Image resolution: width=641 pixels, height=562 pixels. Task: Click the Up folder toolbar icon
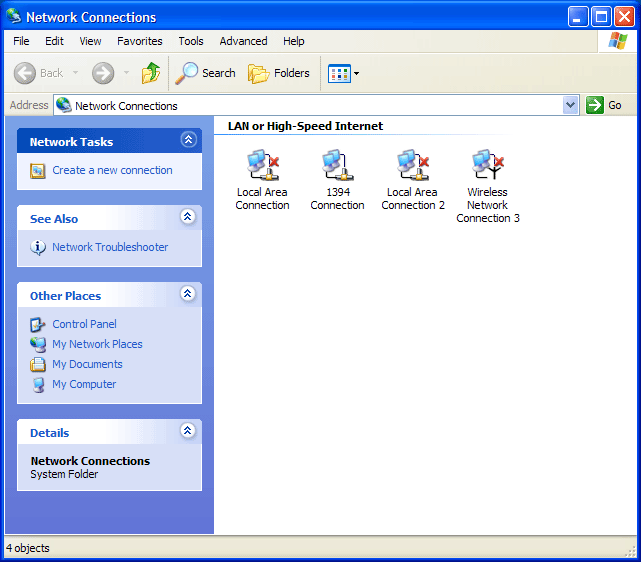pyautogui.click(x=151, y=73)
